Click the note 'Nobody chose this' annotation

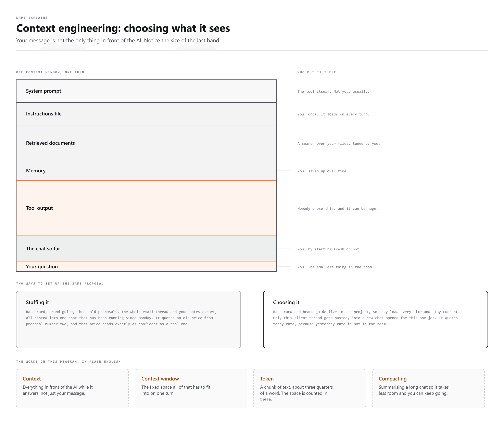[x=337, y=208]
